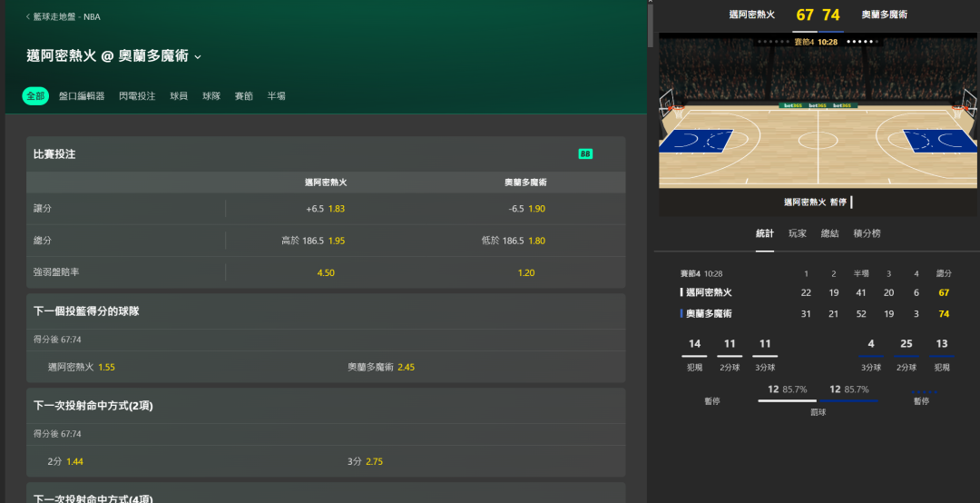The width and height of the screenshot is (980, 503).
Task: Open the 總結 tab
Action: pyautogui.click(x=830, y=233)
